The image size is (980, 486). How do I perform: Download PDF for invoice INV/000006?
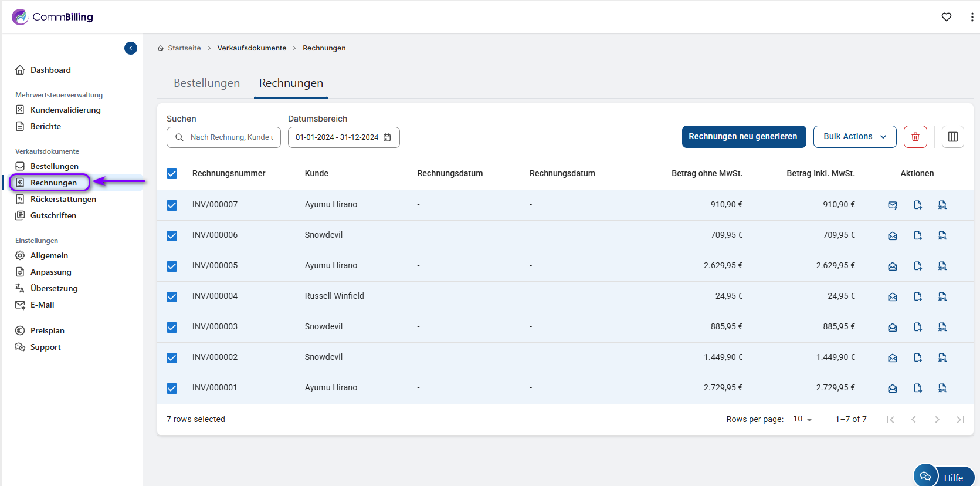917,235
